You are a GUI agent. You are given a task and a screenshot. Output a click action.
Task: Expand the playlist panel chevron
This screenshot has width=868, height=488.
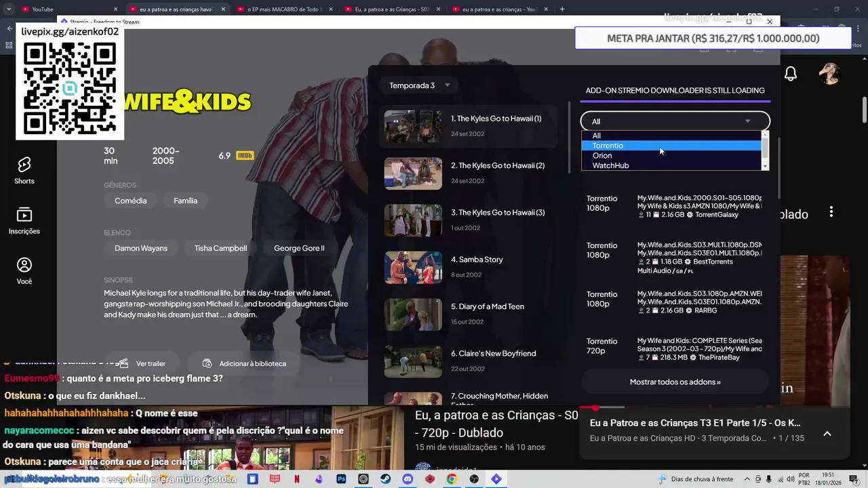[x=827, y=434]
